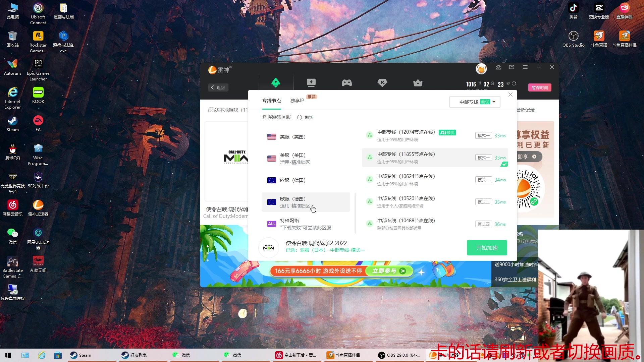Open the lightning screen tab icon
644x362 pixels.
tap(311, 82)
